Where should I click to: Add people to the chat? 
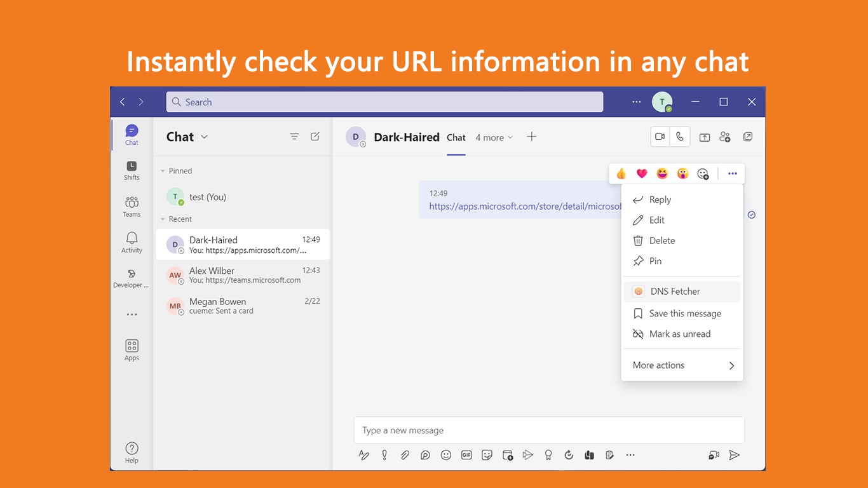(725, 137)
